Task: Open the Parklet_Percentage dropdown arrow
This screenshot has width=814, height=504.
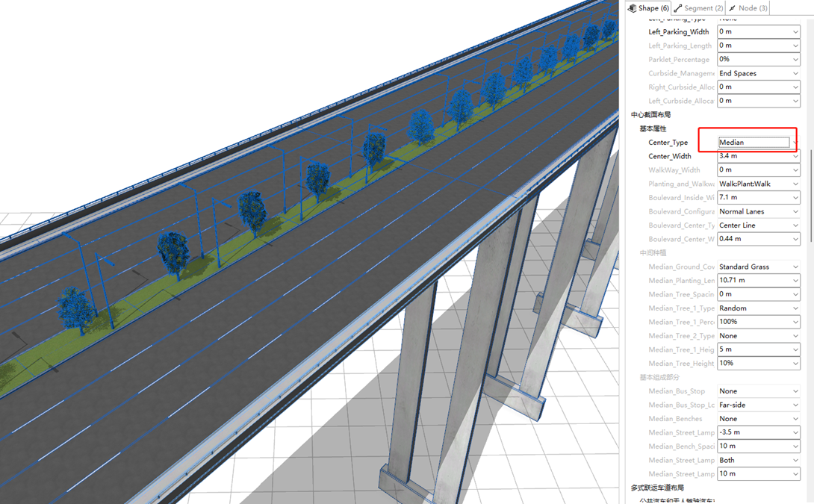Action: (795, 59)
